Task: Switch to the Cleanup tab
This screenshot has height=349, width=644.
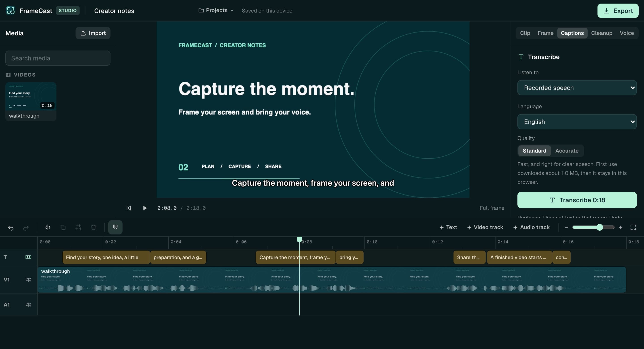Action: coord(602,33)
